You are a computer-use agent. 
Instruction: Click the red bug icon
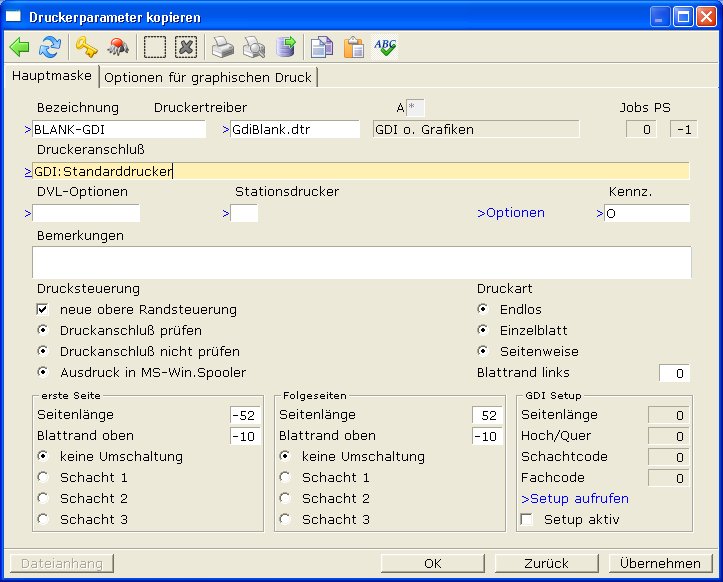[x=117, y=47]
